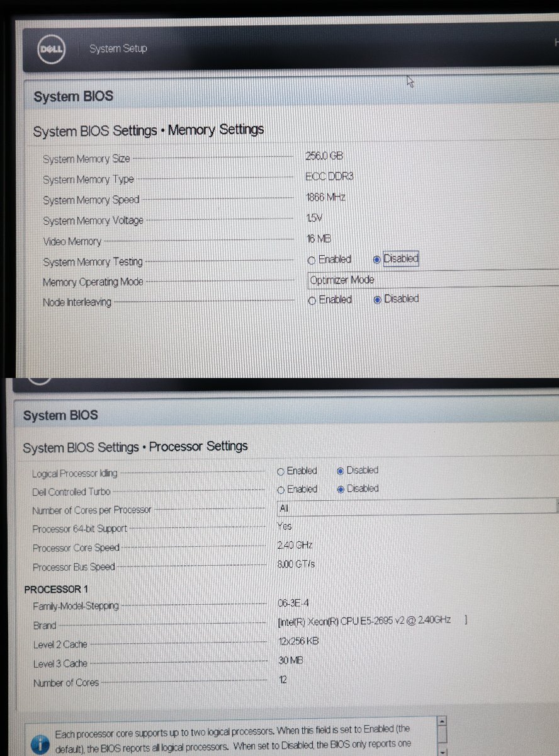Click scroll up arrow in help text box

(x=443, y=721)
